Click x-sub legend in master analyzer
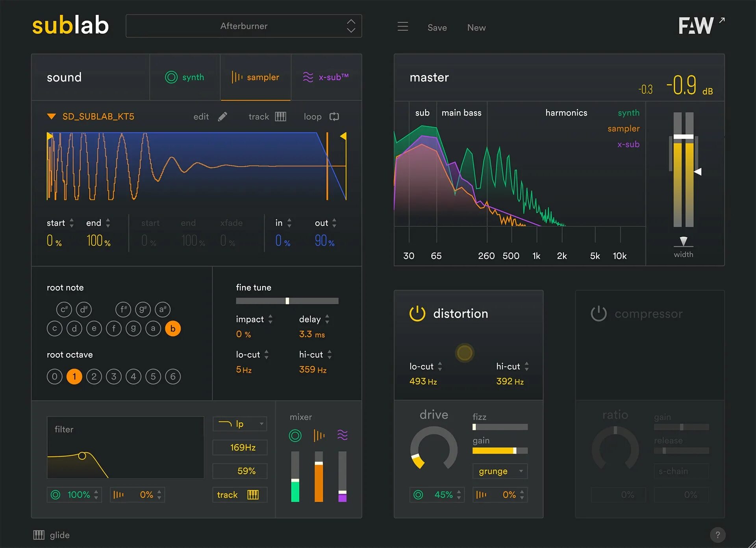 (x=628, y=144)
